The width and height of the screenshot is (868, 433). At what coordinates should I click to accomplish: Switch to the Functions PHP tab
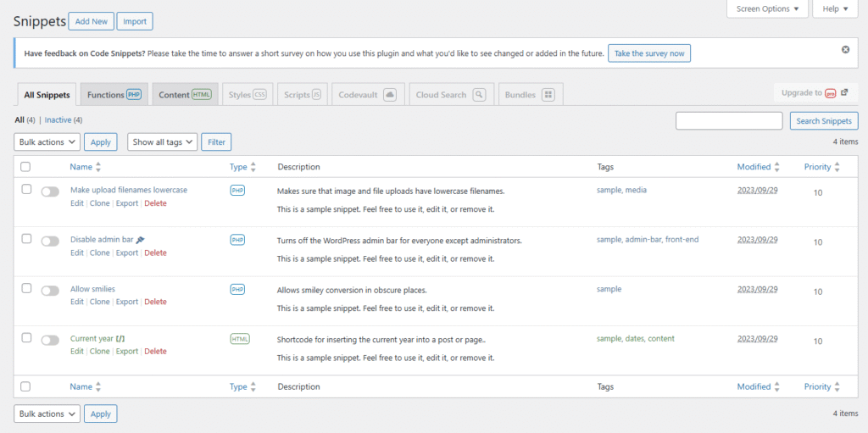click(114, 95)
